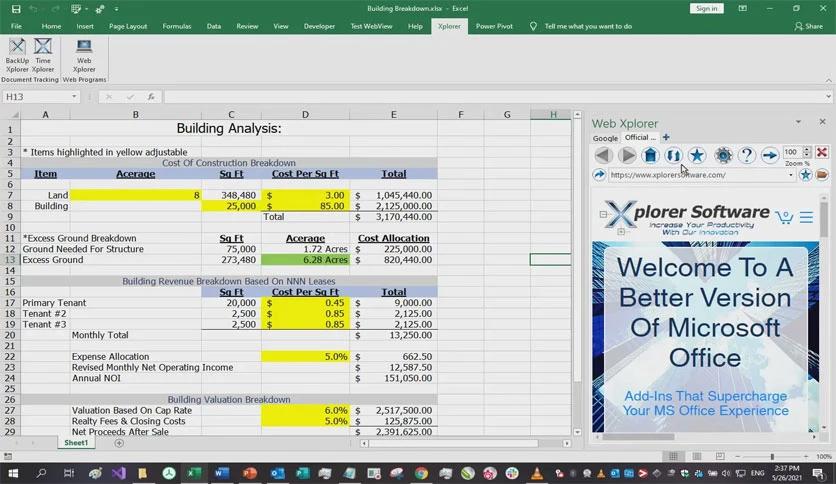
Task: Open Word from the taskbar
Action: (x=222, y=473)
